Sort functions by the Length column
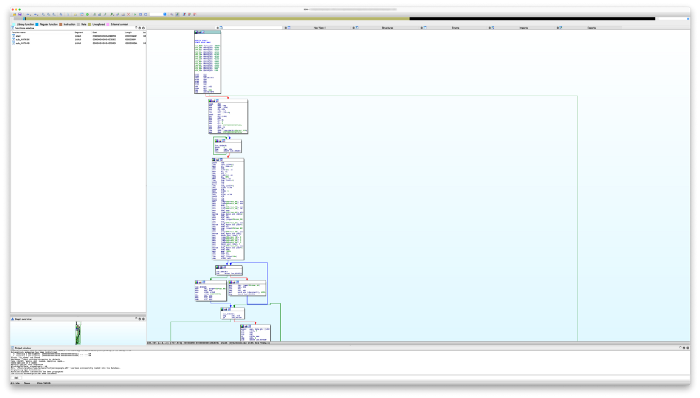Image resolution: width=700 pixels, height=398 pixels. (x=129, y=33)
